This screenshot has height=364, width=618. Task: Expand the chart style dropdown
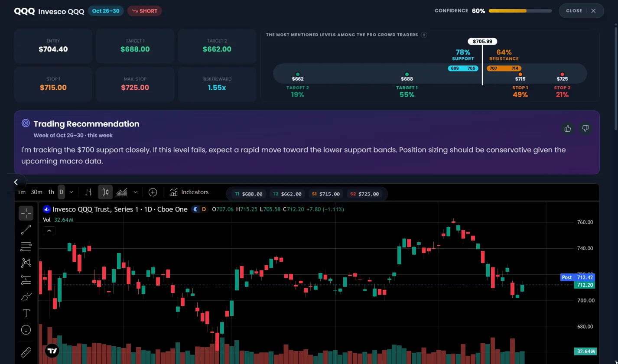(136, 192)
